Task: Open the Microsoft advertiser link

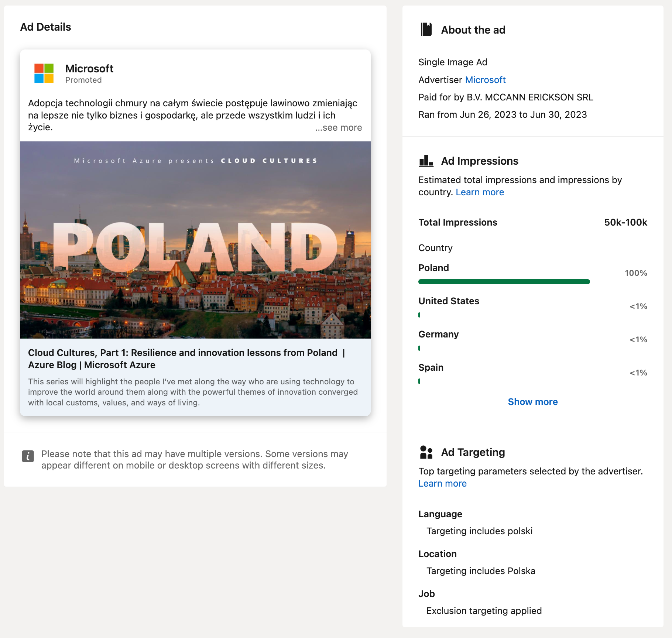Action: coord(486,80)
